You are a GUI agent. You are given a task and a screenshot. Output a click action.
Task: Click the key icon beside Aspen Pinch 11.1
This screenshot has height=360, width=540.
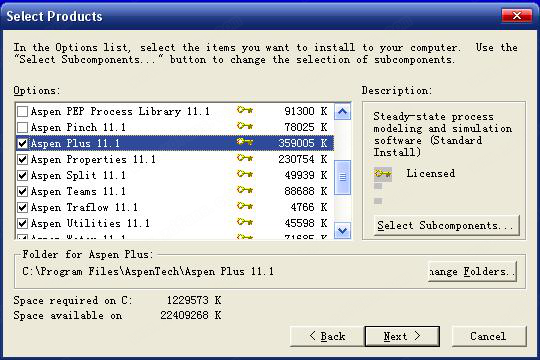pos(245,126)
